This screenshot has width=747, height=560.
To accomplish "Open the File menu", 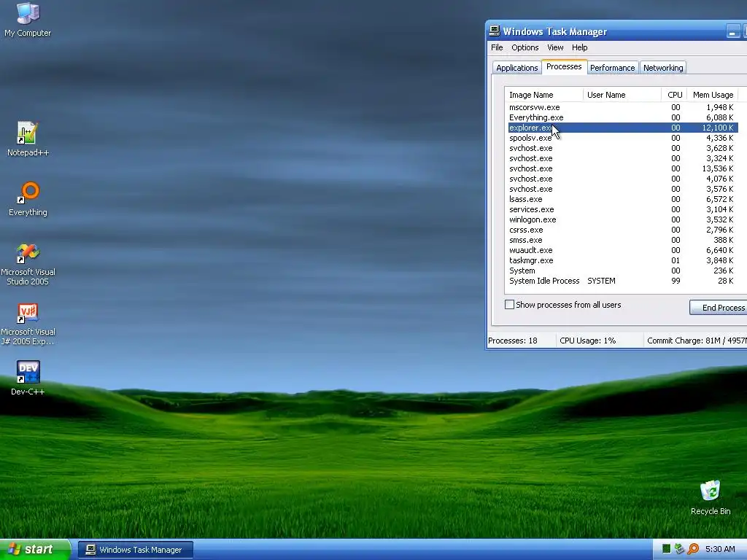I will pyautogui.click(x=497, y=47).
